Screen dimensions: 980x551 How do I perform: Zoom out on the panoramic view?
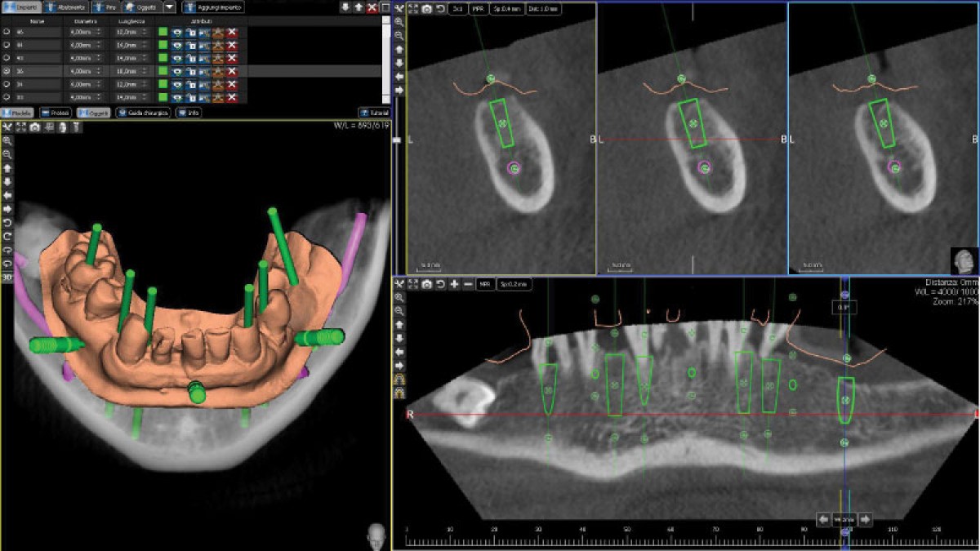[399, 311]
